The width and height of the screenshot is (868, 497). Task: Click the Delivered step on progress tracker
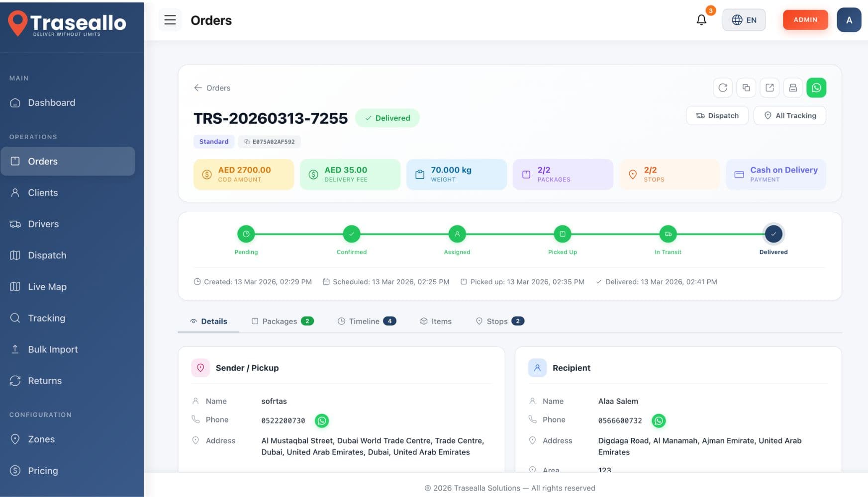773,234
